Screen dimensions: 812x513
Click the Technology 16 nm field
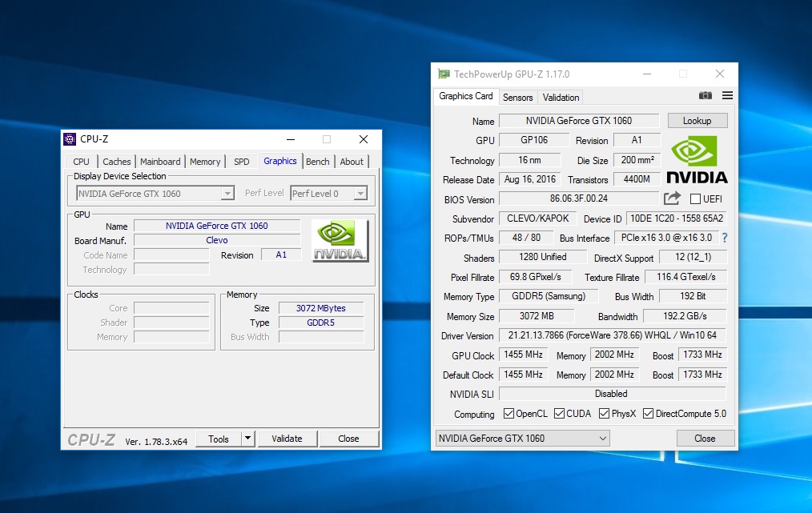pyautogui.click(x=530, y=160)
